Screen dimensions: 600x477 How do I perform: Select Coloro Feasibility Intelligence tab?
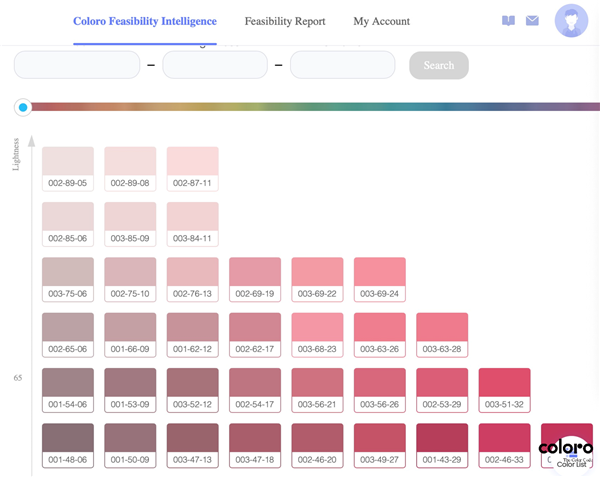tap(145, 21)
